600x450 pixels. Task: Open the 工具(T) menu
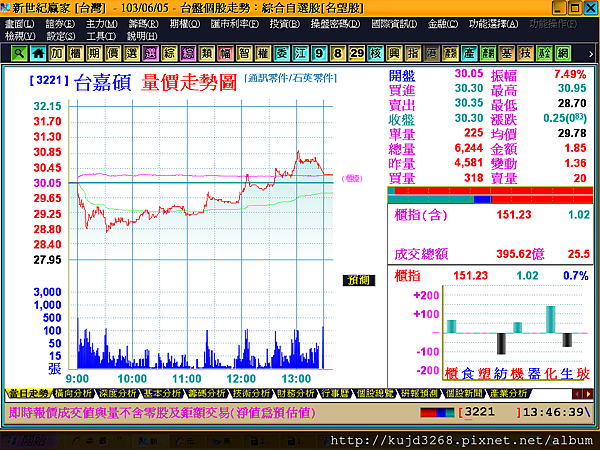(101, 36)
